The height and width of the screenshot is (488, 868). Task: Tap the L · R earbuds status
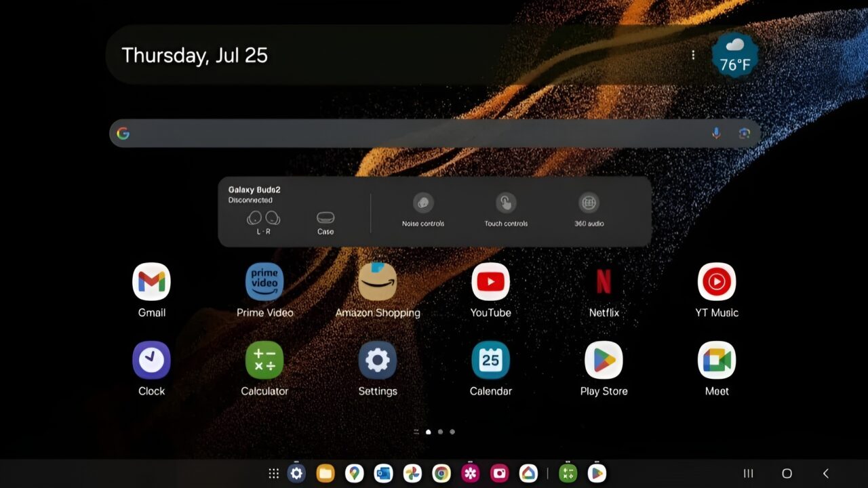[x=264, y=222]
